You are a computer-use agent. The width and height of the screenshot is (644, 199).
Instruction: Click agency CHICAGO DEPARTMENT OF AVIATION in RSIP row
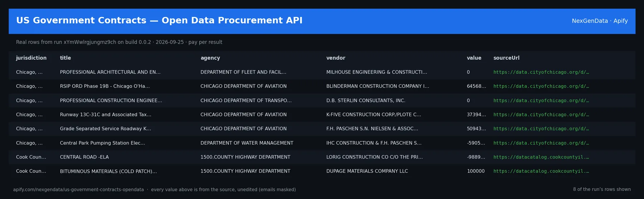pos(244,86)
